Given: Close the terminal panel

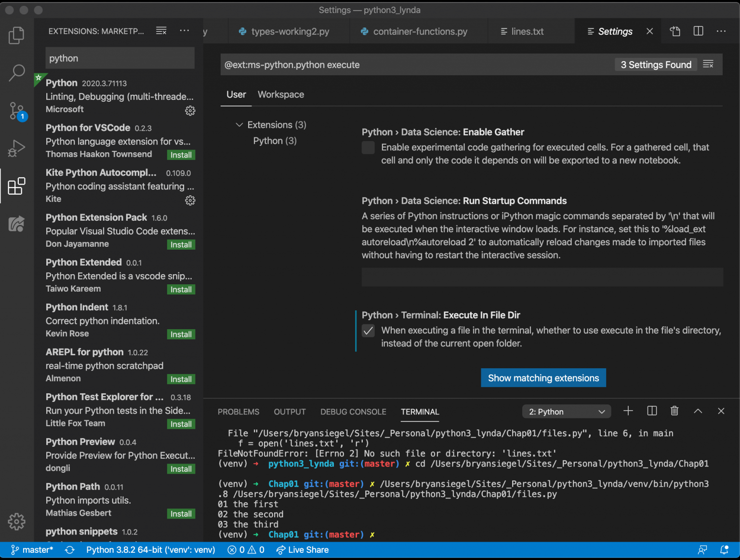Looking at the screenshot, I should coord(721,411).
